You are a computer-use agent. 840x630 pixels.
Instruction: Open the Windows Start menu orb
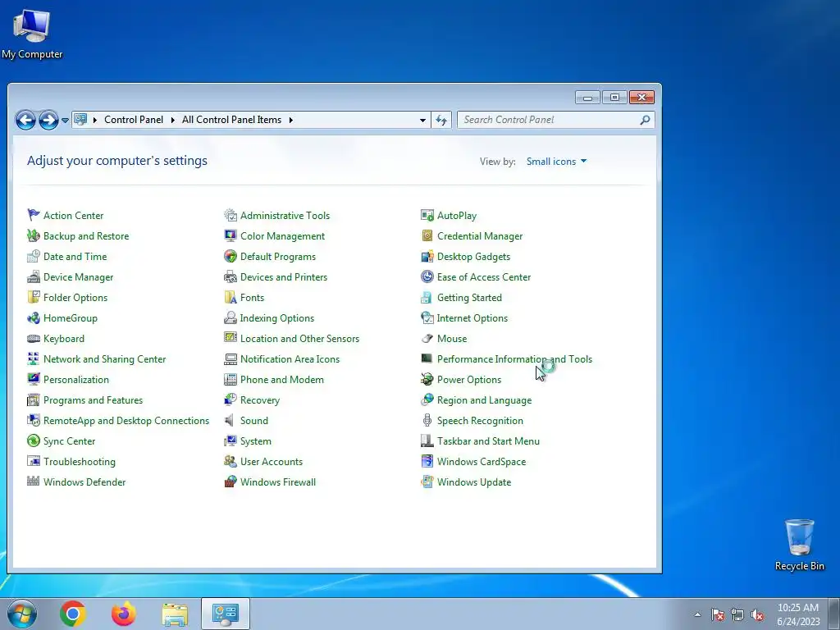coord(22,614)
